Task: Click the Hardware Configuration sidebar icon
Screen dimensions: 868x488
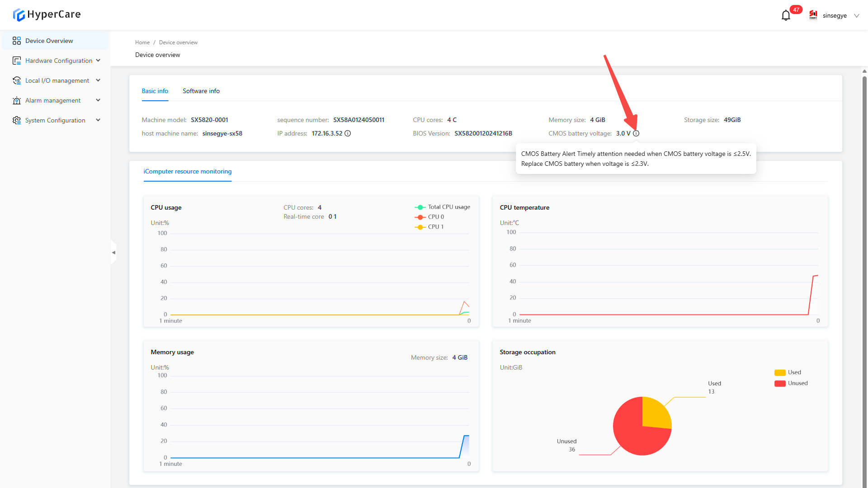Action: pyautogui.click(x=17, y=61)
